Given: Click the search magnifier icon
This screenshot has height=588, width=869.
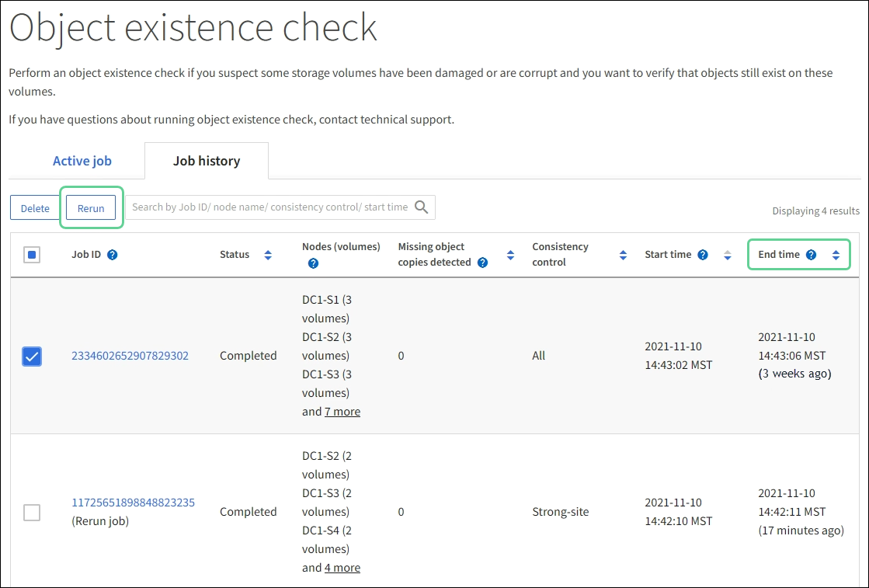Looking at the screenshot, I should [422, 207].
